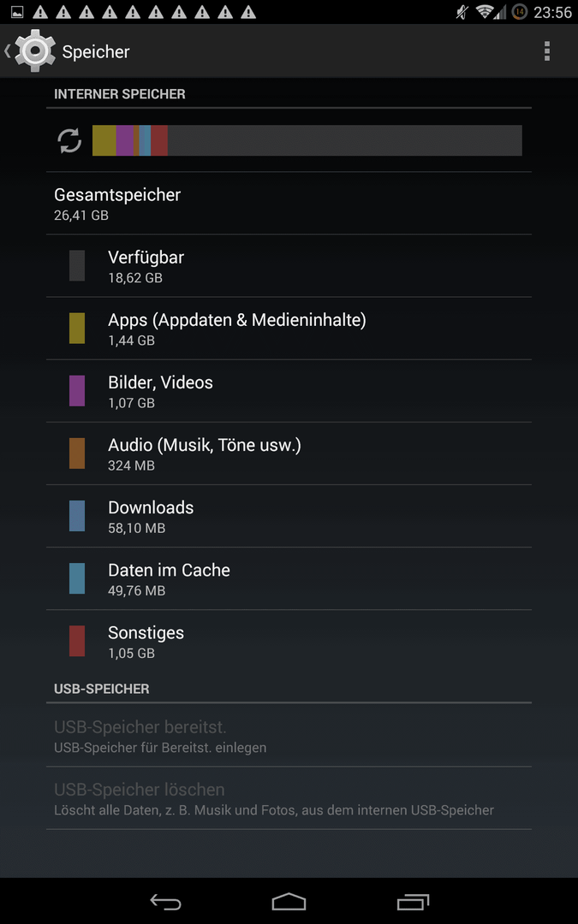Select Audio (Musik, Töne usw.) entry

point(289,453)
